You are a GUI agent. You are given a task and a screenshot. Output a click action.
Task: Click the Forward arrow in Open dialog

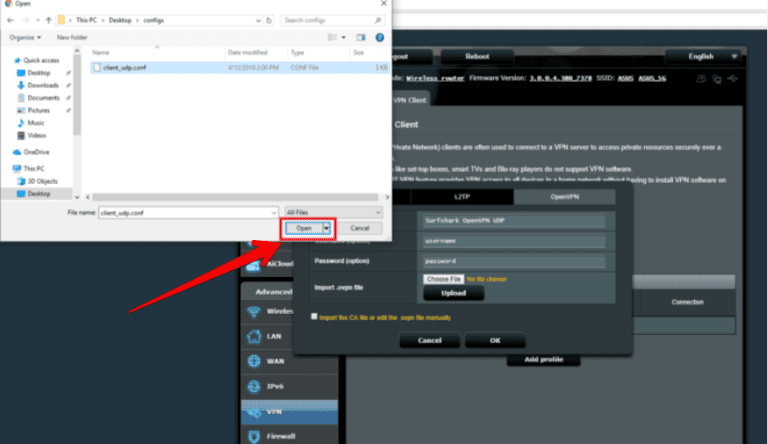(x=25, y=20)
